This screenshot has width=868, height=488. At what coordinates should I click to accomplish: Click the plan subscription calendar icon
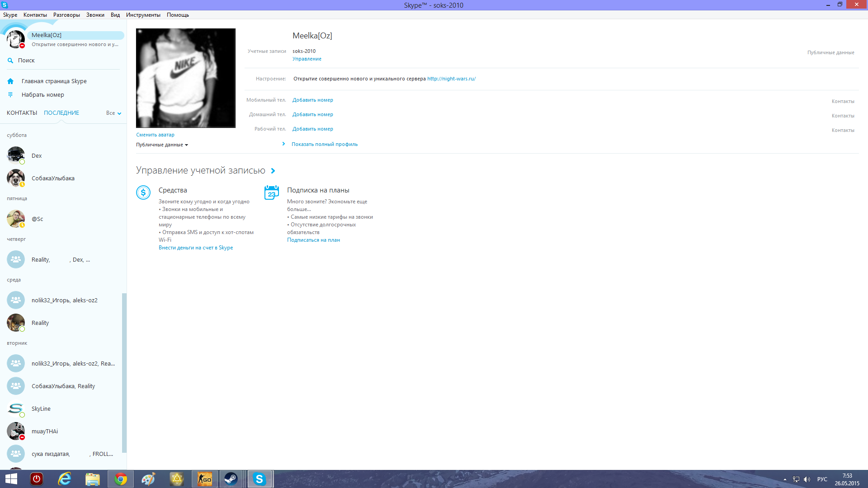tap(272, 192)
